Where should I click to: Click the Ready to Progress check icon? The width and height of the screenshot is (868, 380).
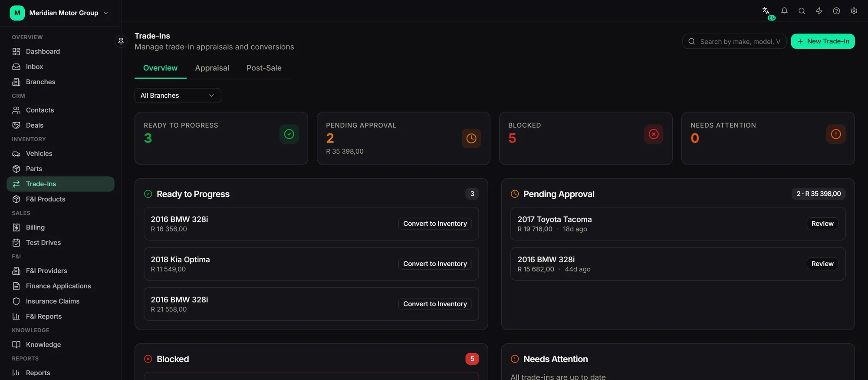tap(289, 134)
